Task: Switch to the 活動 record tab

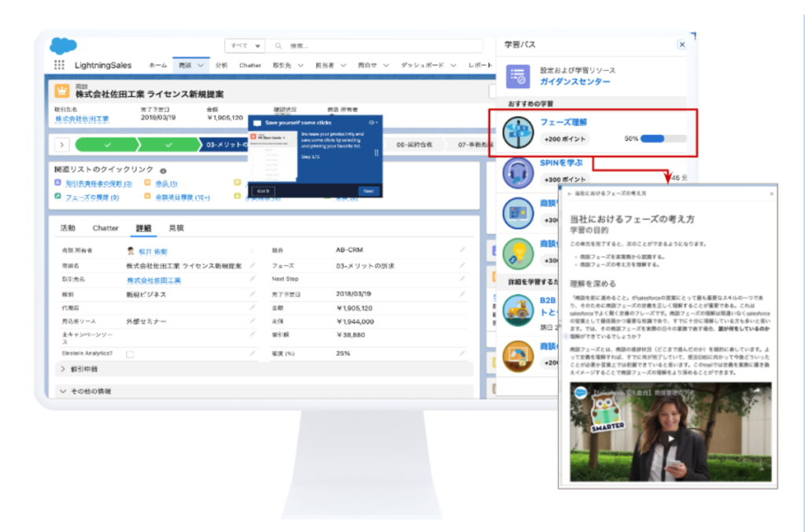Action: coord(67,228)
